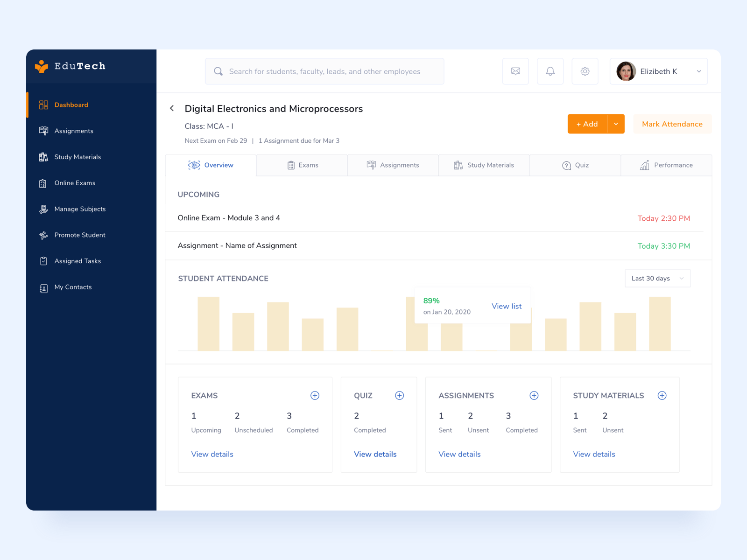The width and height of the screenshot is (747, 560).
Task: Open the settings gear icon
Action: [x=585, y=71]
